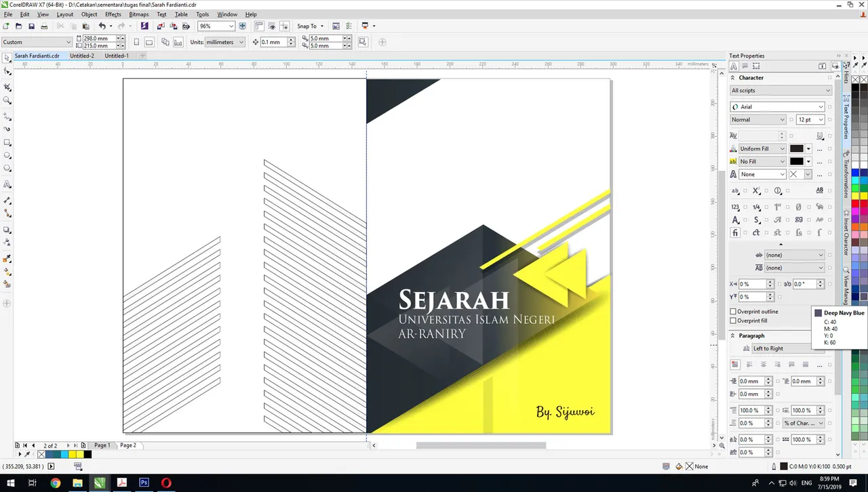Image resolution: width=868 pixels, height=492 pixels.
Task: Select the Interactive Fill tool in toolbox
Action: click(7, 271)
